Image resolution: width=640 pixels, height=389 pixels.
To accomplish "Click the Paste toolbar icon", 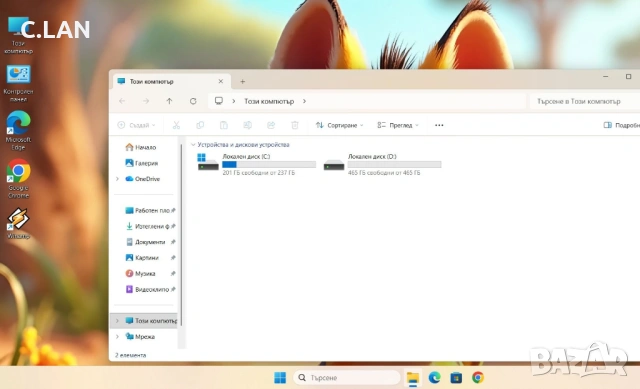I will pos(224,125).
